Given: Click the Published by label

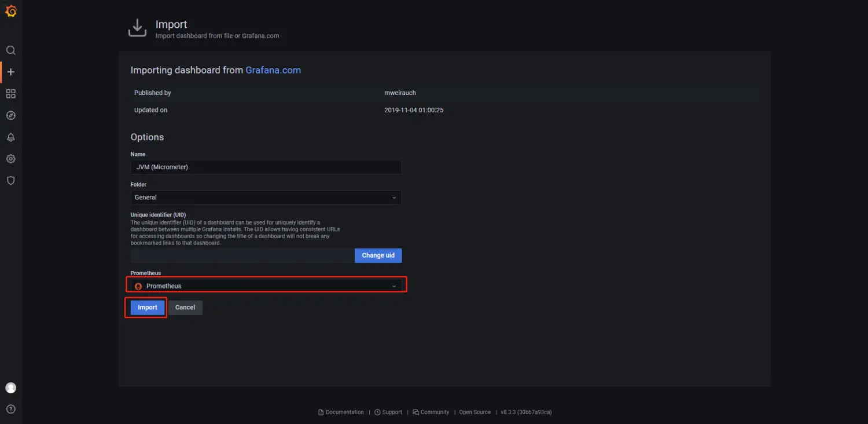Looking at the screenshot, I should point(153,93).
